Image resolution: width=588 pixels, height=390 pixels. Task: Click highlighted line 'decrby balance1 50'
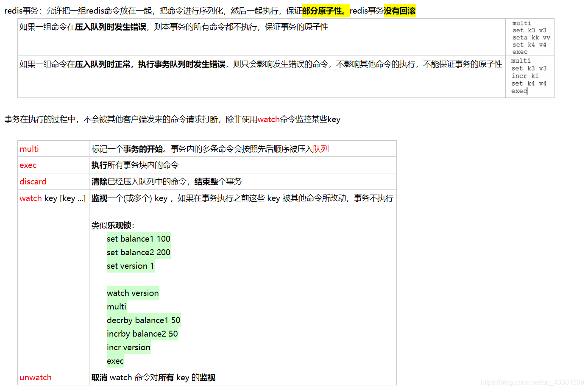[x=144, y=320]
